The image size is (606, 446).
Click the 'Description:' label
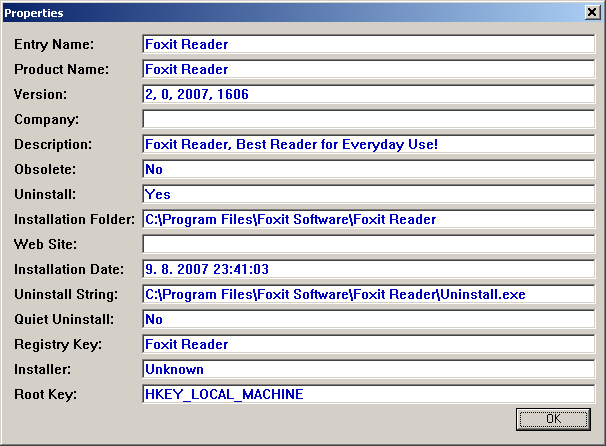click(x=53, y=144)
